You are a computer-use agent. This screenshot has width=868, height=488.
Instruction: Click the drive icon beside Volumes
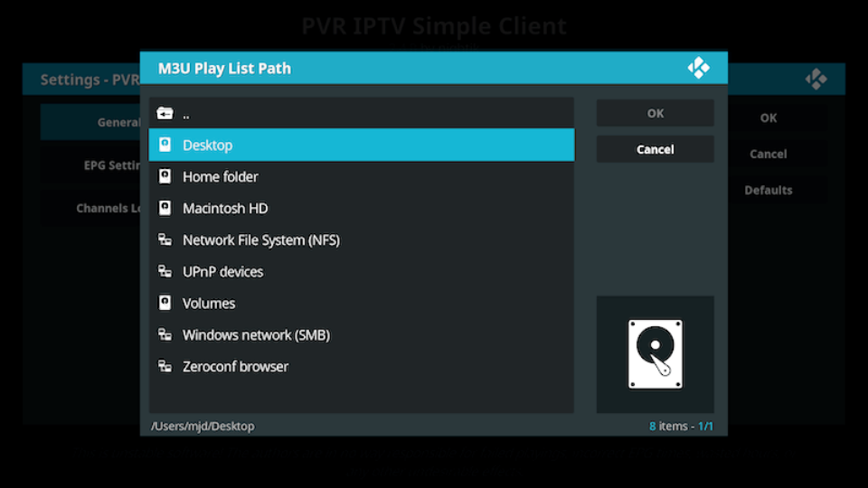click(165, 304)
